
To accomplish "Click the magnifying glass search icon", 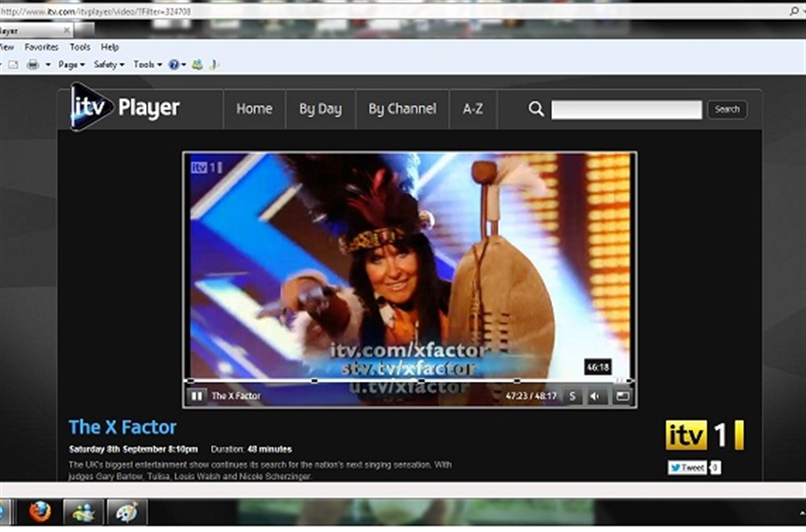I will [x=536, y=109].
